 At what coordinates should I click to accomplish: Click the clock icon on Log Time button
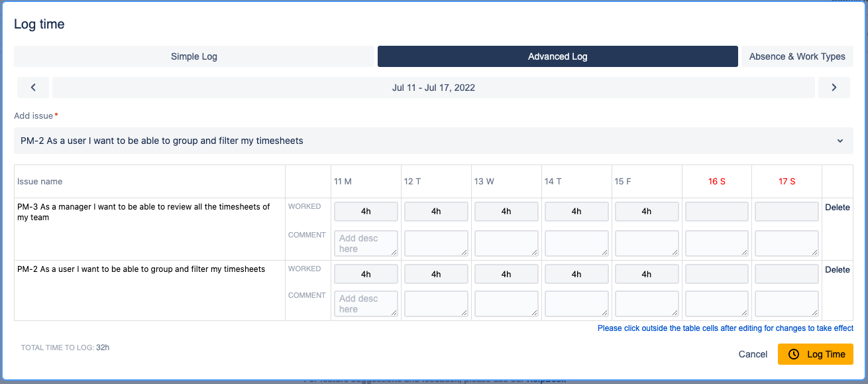pyautogui.click(x=794, y=354)
